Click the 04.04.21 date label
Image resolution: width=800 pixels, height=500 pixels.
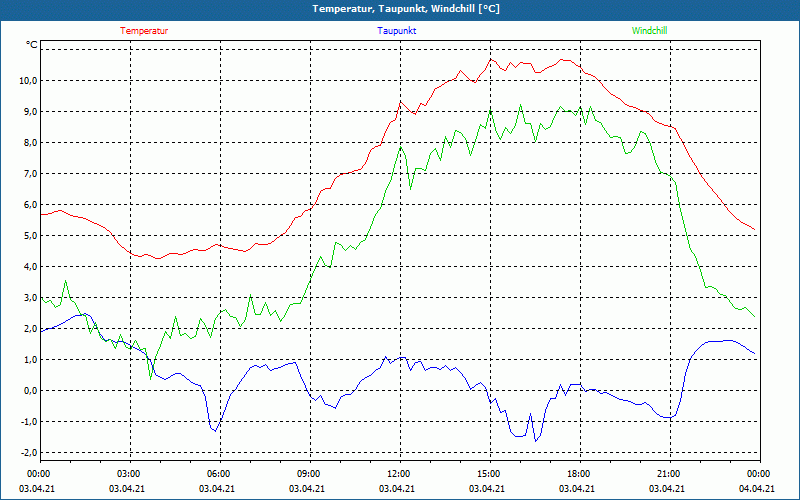[757, 489]
